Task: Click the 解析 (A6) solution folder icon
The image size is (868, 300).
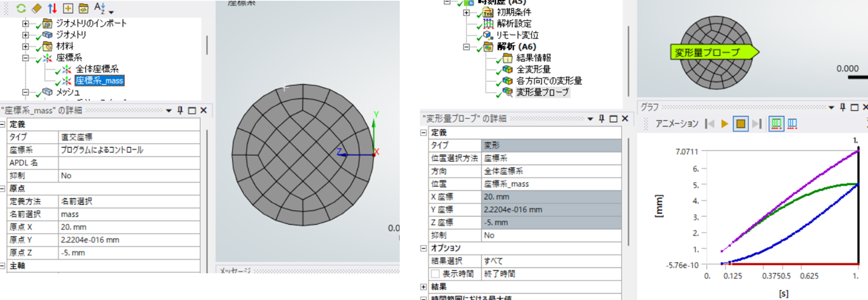Action: pyautogui.click(x=488, y=47)
